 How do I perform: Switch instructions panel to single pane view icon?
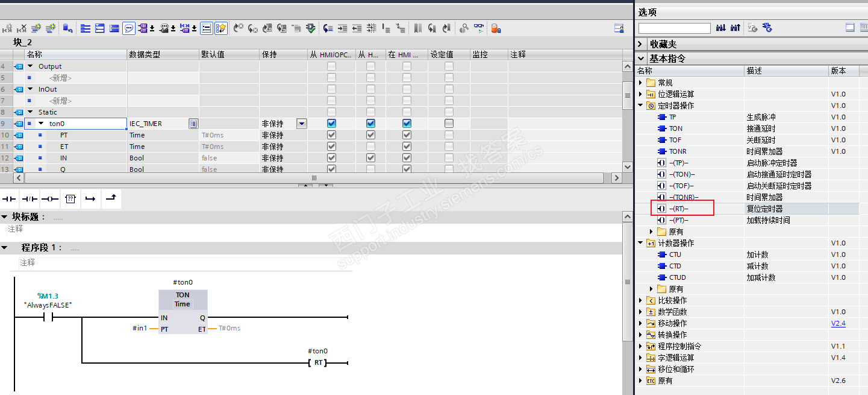click(x=850, y=28)
